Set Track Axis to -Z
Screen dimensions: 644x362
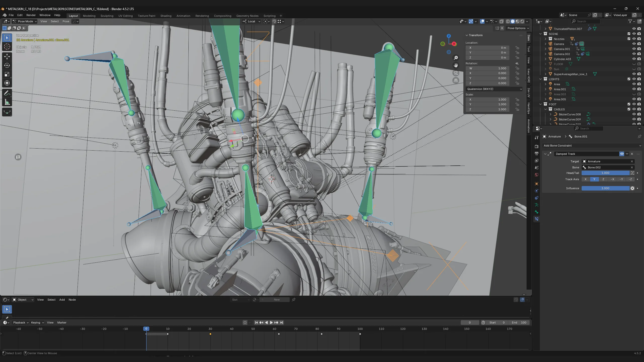(630, 179)
